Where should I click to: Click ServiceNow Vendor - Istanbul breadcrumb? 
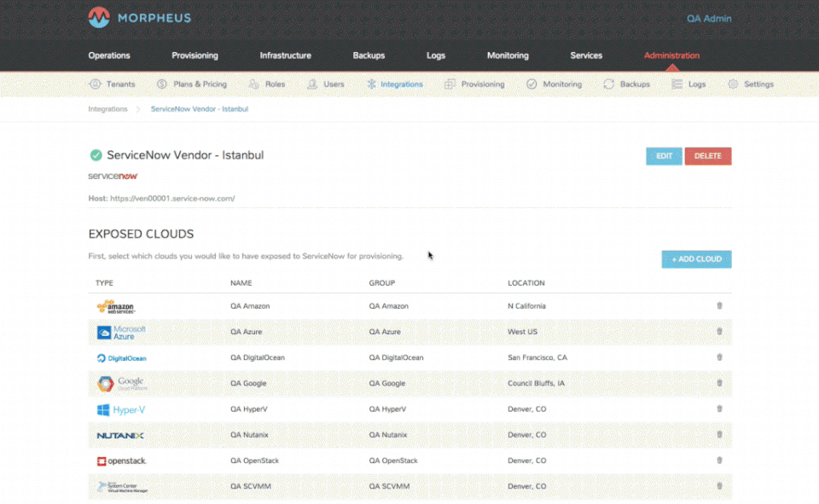pyautogui.click(x=200, y=108)
